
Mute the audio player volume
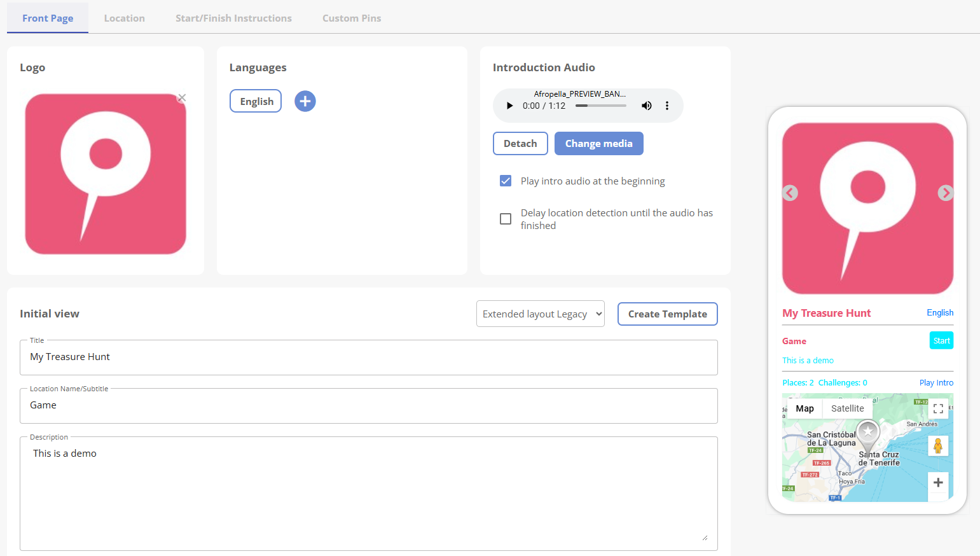coord(646,105)
